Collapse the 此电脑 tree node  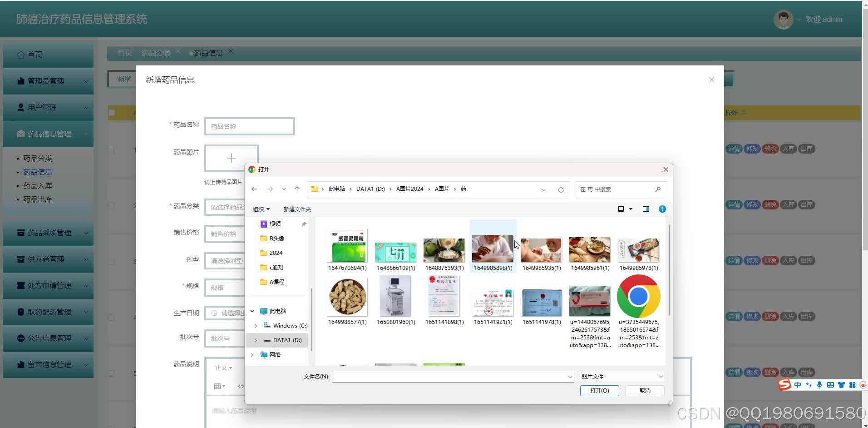click(x=252, y=311)
